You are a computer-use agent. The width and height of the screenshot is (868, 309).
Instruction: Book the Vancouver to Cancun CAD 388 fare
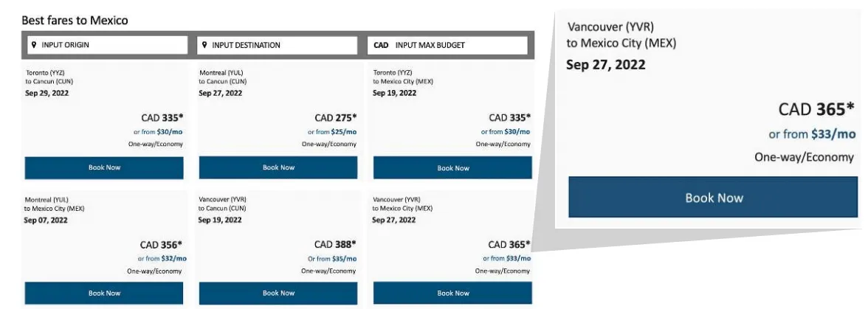tap(278, 293)
